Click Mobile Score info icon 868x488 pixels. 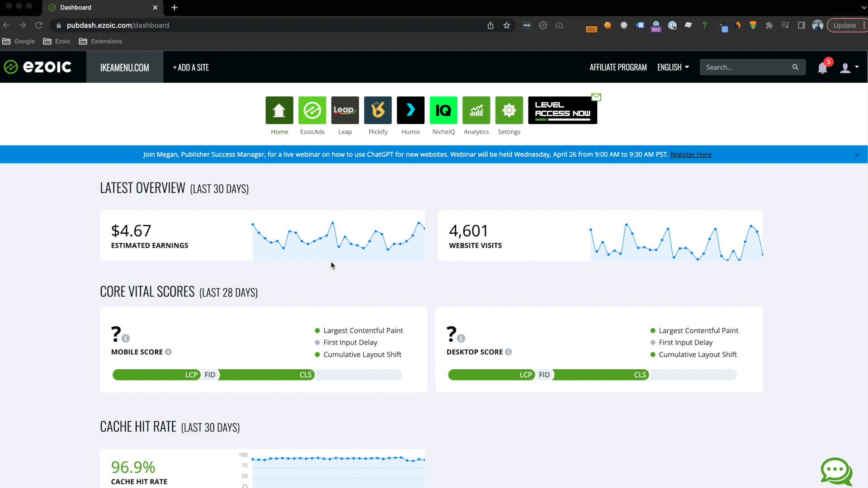(168, 352)
